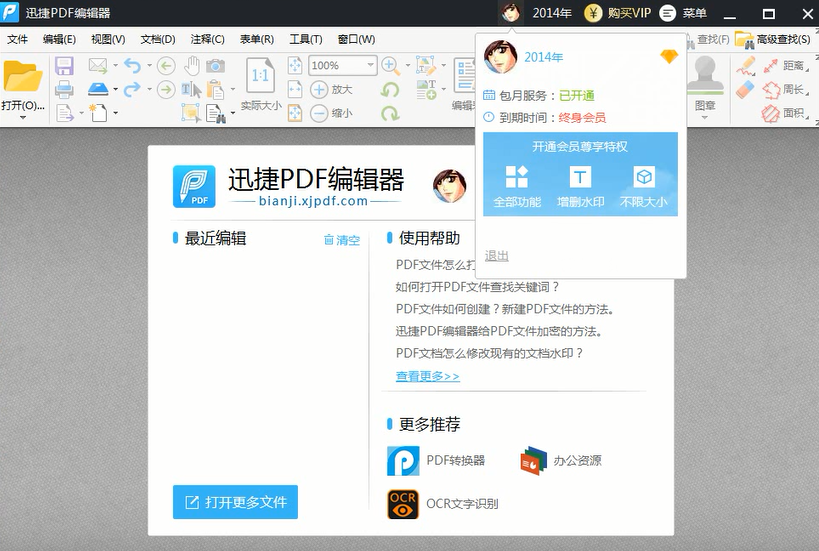Click the fit visible icon
Screen dimensions: 819x551
coord(295,113)
